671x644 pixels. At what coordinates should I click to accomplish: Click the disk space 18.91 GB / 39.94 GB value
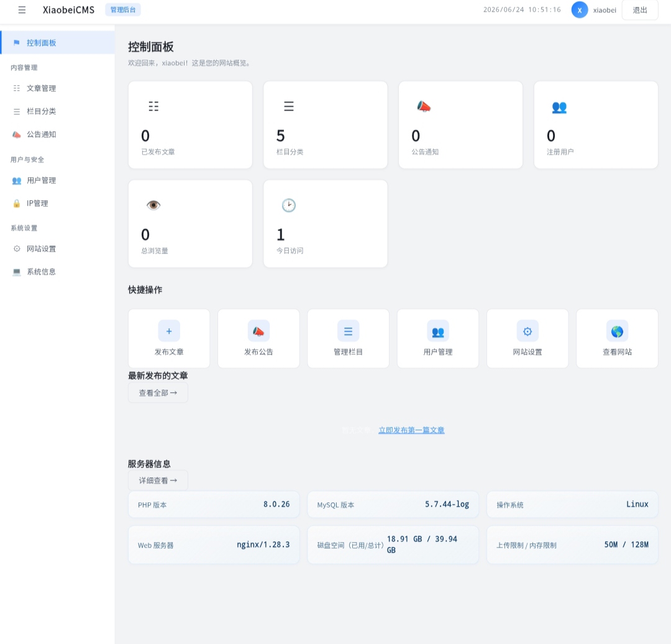pos(422,545)
